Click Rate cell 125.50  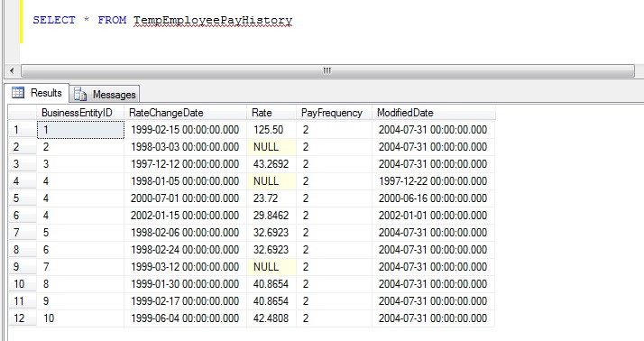(271, 130)
